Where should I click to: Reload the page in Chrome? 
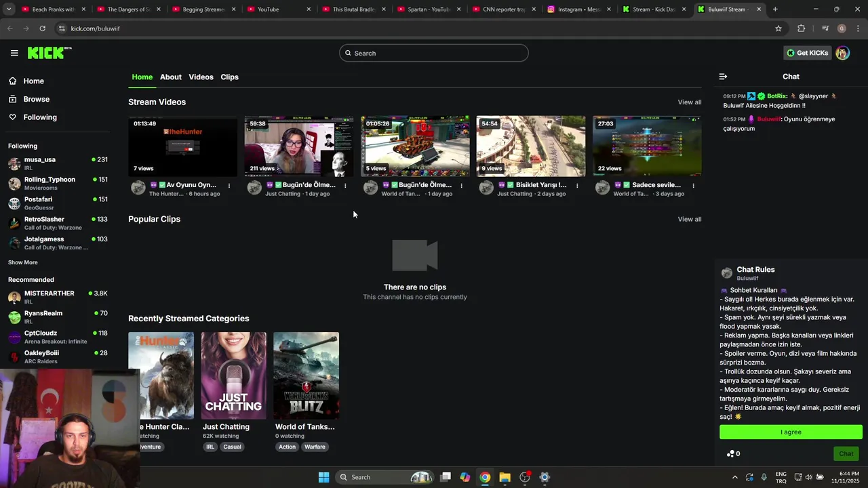pos(42,28)
